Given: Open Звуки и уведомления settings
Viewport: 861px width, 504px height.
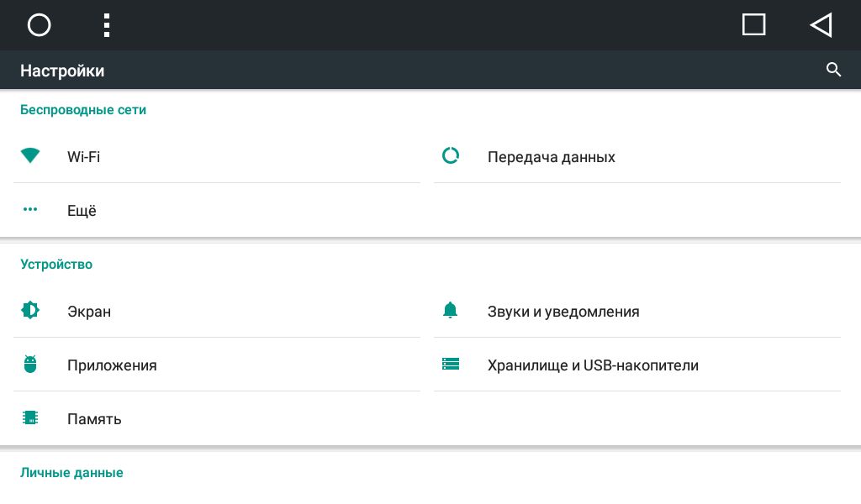Looking at the screenshot, I should pos(637,311).
